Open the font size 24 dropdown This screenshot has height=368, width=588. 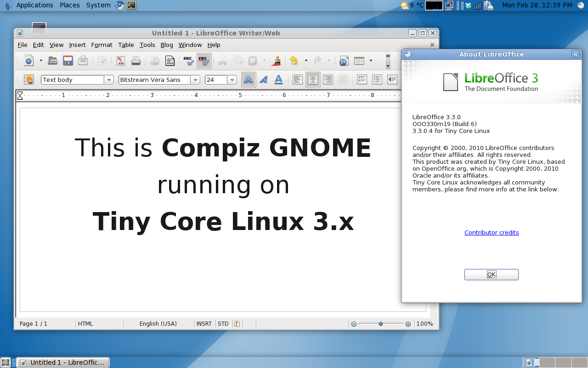pyautogui.click(x=232, y=80)
